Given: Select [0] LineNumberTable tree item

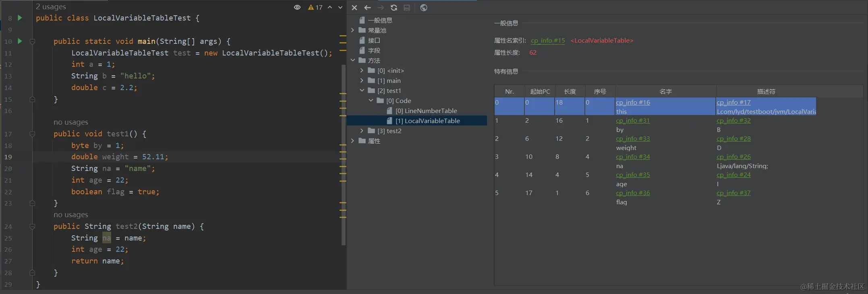Looking at the screenshot, I should (x=426, y=111).
